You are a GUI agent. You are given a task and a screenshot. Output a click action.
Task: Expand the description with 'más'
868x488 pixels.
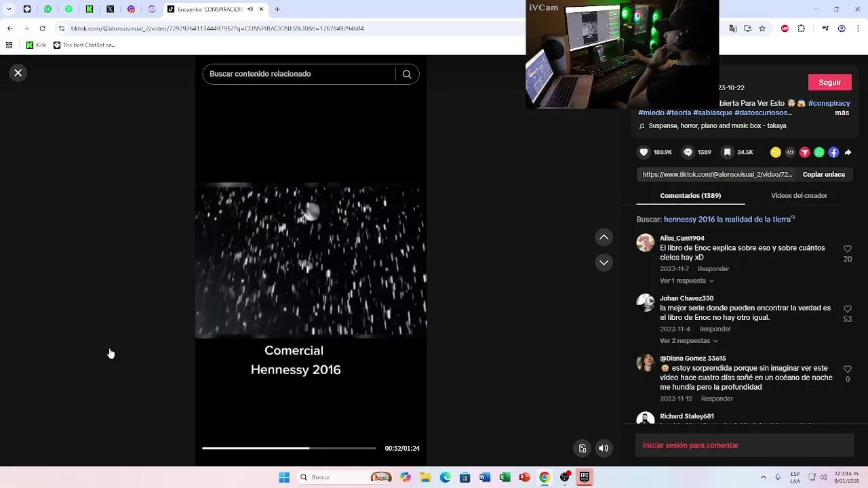pyautogui.click(x=842, y=113)
